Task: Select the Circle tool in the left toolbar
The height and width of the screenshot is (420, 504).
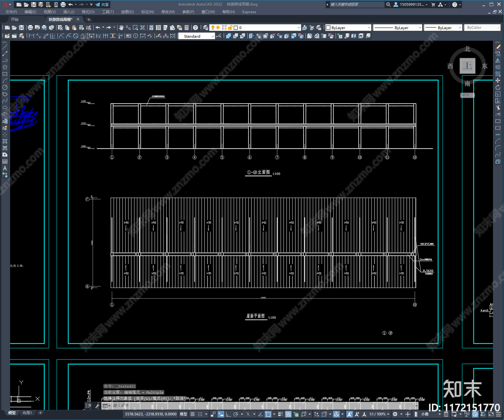Action: coord(5,87)
